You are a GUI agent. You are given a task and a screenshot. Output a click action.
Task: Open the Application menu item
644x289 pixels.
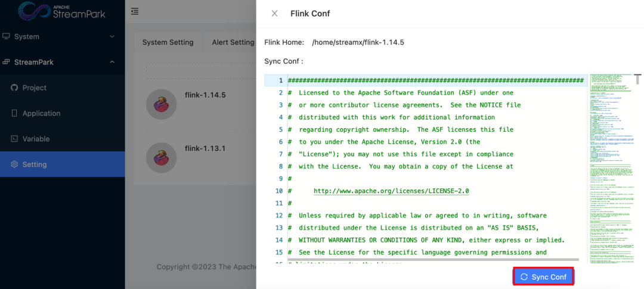pyautogui.click(x=41, y=113)
